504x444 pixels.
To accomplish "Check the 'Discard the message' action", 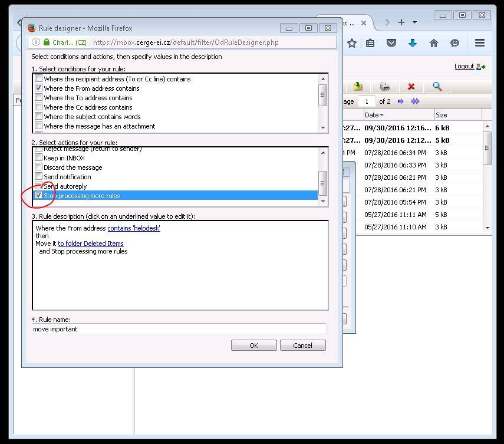I will tap(38, 167).
